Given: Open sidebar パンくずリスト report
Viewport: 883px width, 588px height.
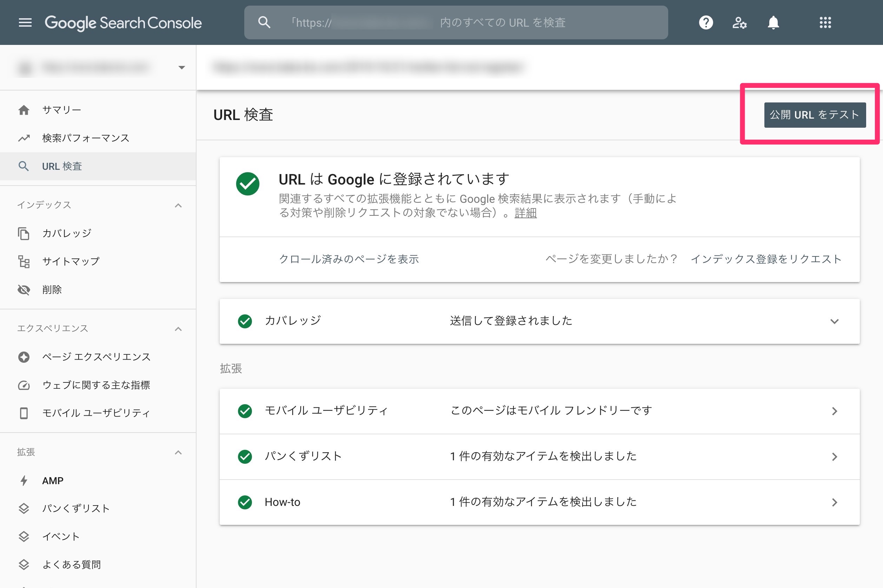Looking at the screenshot, I should click(98, 508).
